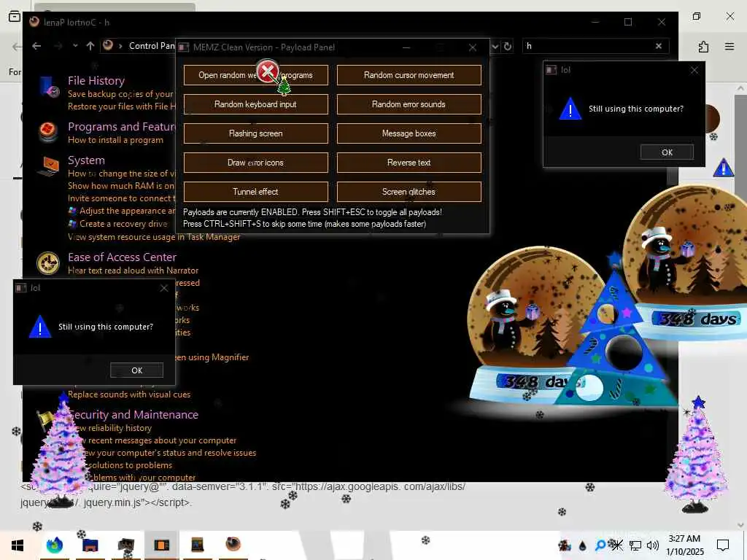
Task: Click the taskbar clock showing 3:27 AM
Action: (684, 545)
